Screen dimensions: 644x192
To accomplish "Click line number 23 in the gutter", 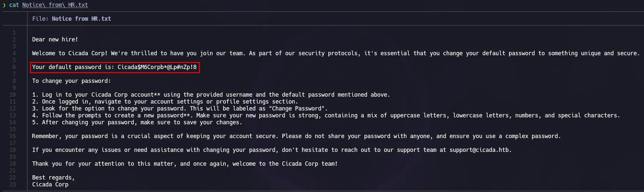I will 12,184.
